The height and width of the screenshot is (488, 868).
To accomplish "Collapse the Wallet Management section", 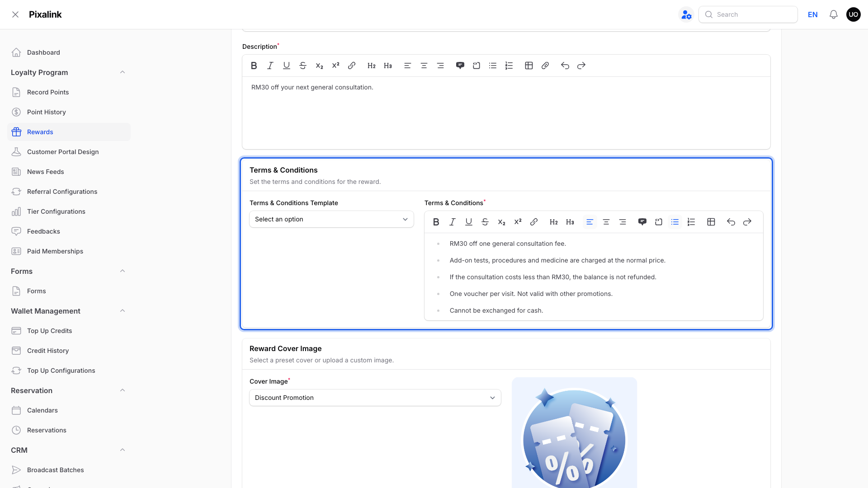I will tap(123, 311).
